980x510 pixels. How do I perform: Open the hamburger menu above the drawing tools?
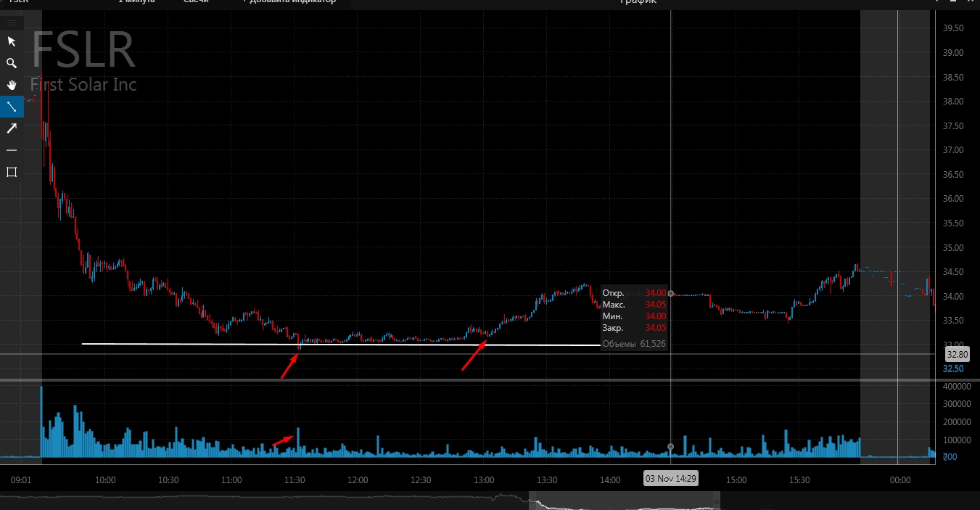[12, 22]
